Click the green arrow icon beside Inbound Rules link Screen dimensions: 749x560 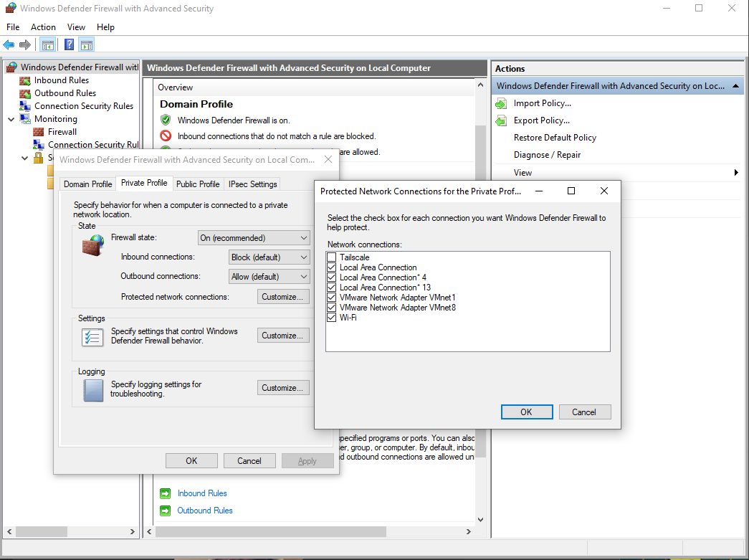tap(166, 493)
